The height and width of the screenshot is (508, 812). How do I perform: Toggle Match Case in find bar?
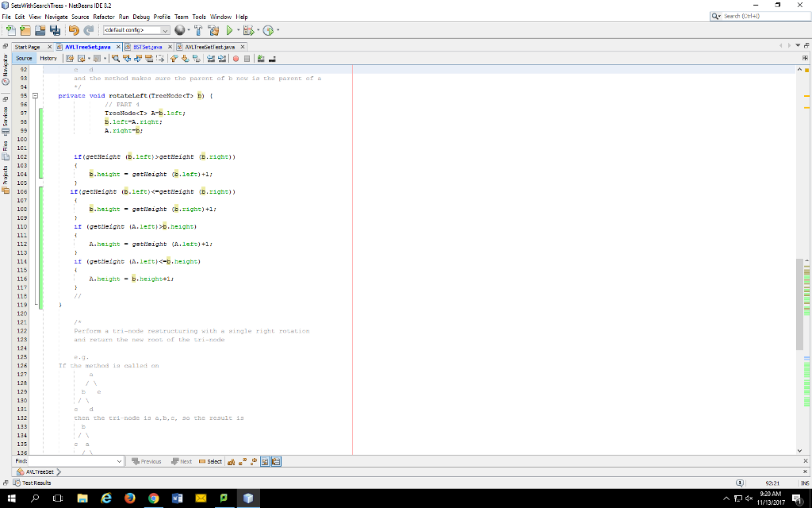click(x=232, y=461)
